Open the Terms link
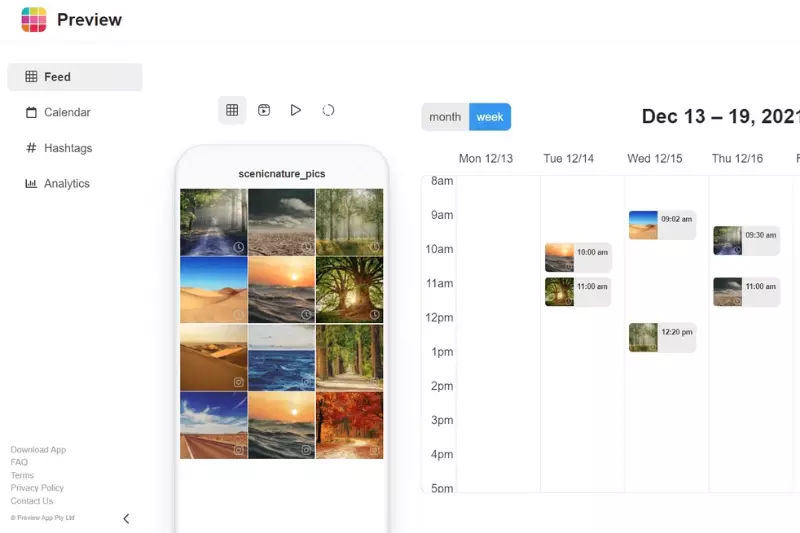The width and height of the screenshot is (800, 533). tap(22, 475)
